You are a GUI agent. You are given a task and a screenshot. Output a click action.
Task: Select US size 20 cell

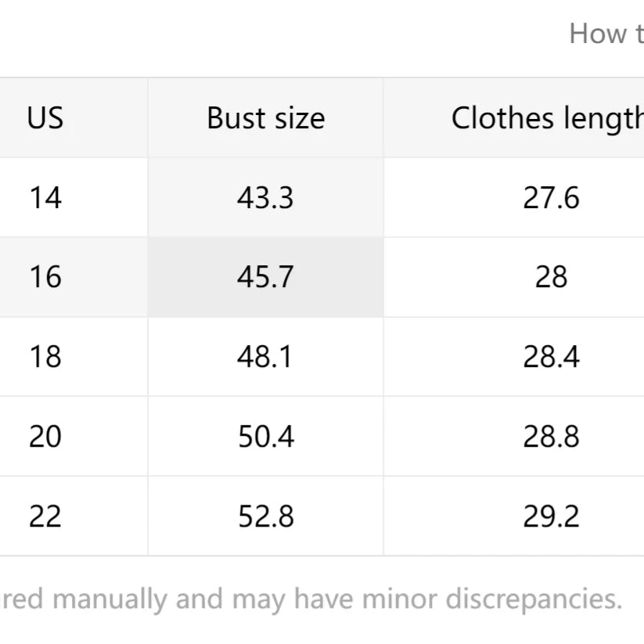point(45,436)
